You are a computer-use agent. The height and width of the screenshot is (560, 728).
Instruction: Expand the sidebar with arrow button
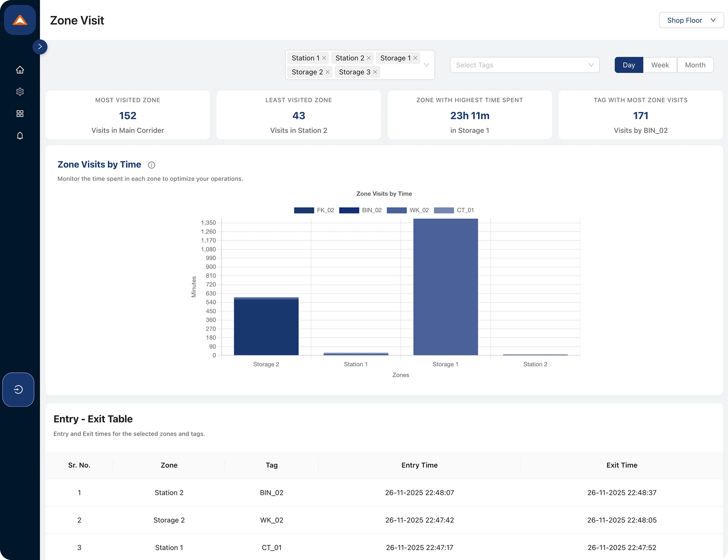pyautogui.click(x=40, y=47)
